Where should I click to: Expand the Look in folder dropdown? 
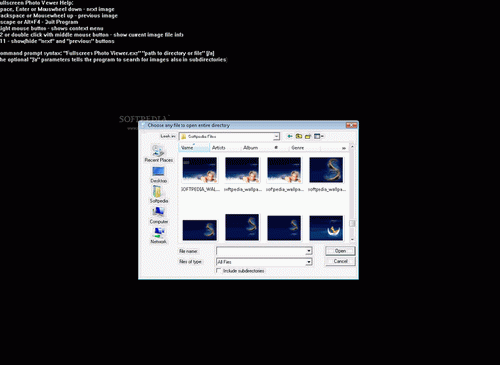coord(276,136)
